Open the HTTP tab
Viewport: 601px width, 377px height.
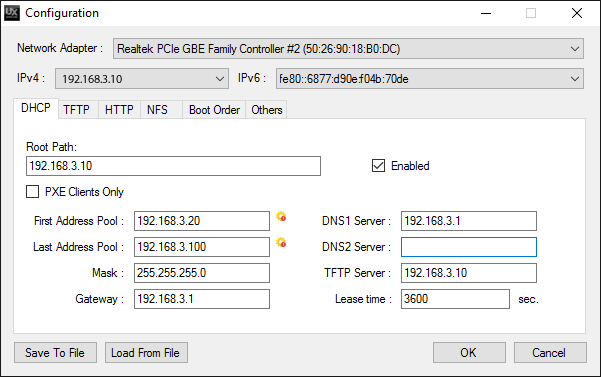[x=119, y=110]
